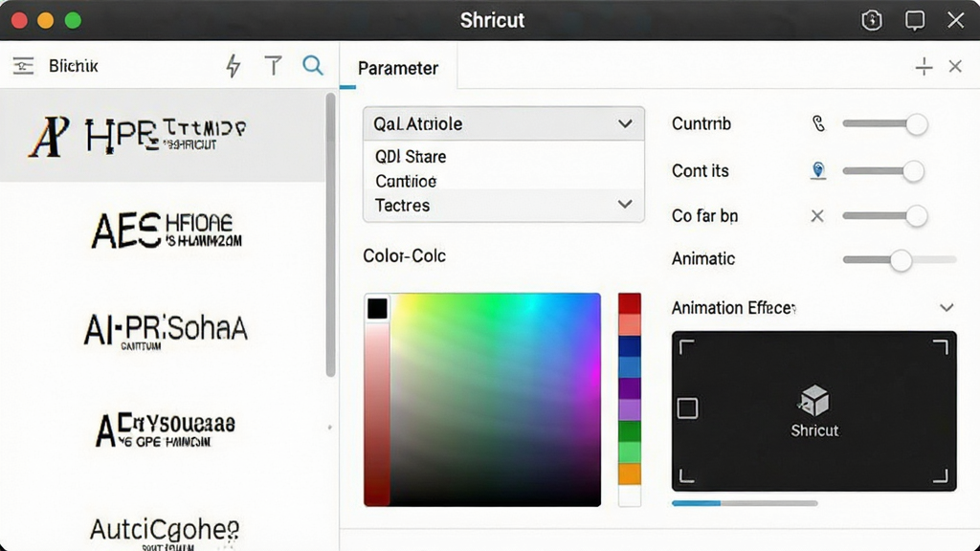
Task: Select the text T tool icon
Action: pos(273,66)
